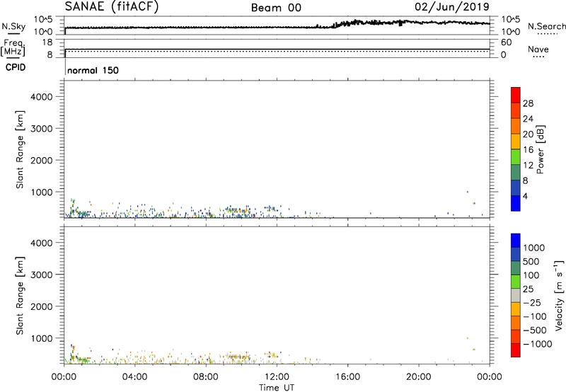Viewport: 566px width, 392px height.
Task: Click the N.Search legend label
Action: 546,26
